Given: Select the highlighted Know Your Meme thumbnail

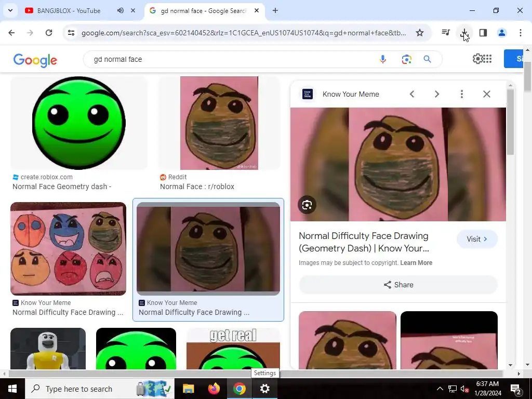Looking at the screenshot, I should pyautogui.click(x=208, y=249).
